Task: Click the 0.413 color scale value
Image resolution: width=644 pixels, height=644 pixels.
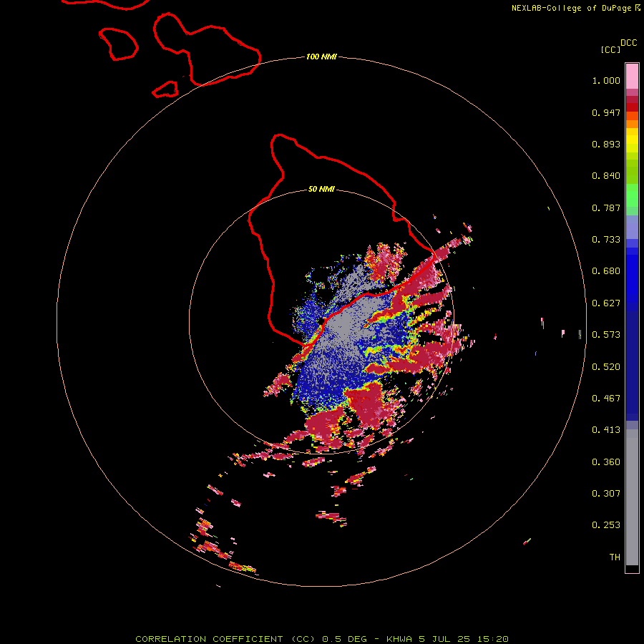Action: coord(606,430)
